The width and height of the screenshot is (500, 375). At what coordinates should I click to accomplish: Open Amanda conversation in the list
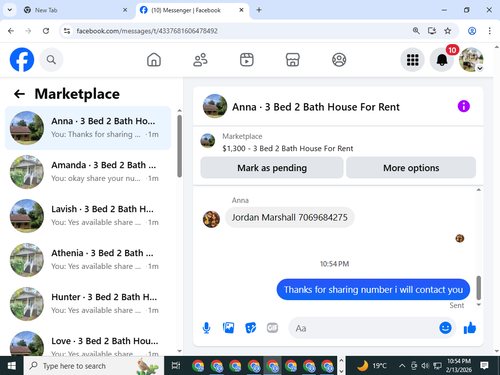click(x=88, y=172)
